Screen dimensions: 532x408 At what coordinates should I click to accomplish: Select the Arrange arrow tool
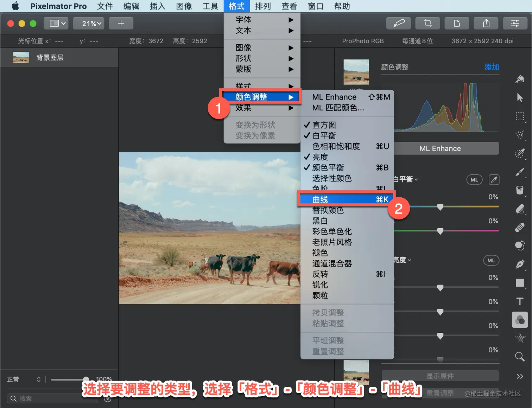coord(520,97)
